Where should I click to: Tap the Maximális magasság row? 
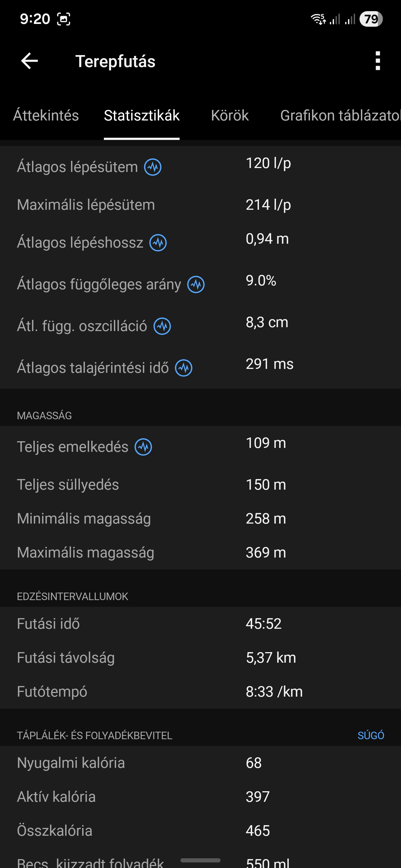click(x=200, y=553)
